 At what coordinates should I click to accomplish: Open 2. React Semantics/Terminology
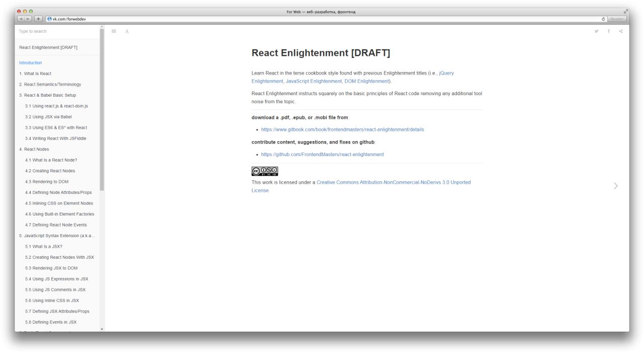50,85
